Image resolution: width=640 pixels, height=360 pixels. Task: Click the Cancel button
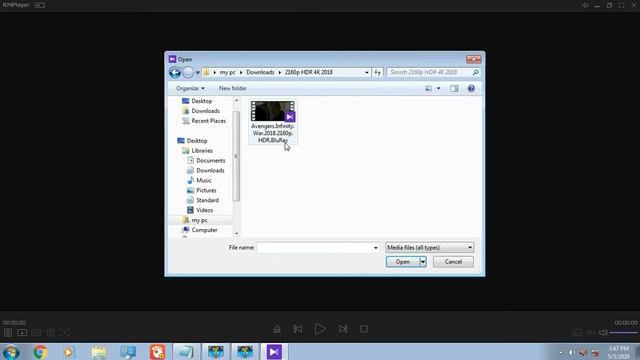point(453,262)
